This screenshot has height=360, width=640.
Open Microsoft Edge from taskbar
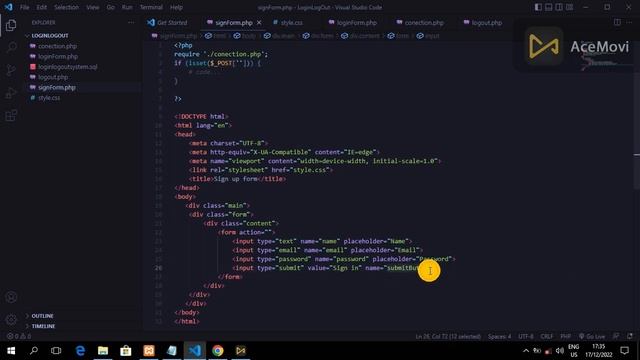coord(80,351)
